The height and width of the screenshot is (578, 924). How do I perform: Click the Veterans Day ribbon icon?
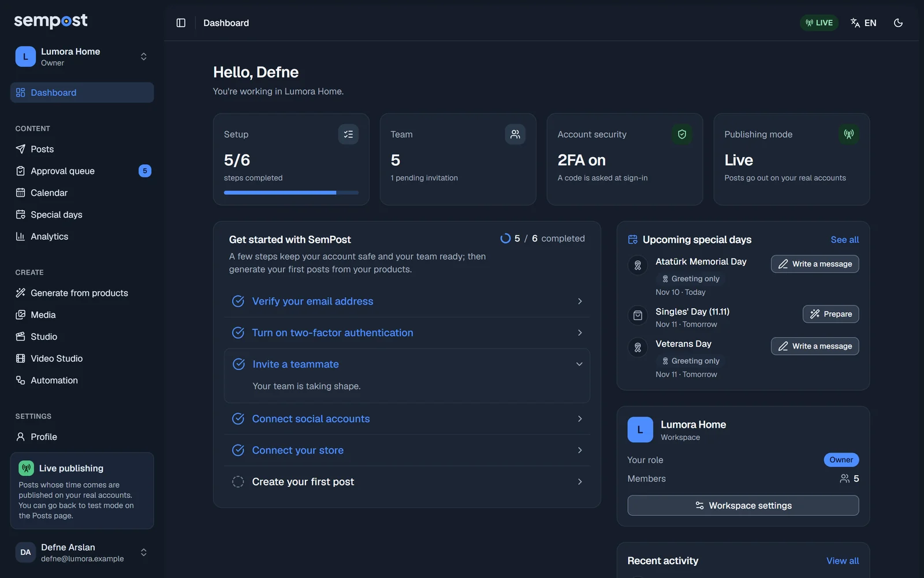638,347
